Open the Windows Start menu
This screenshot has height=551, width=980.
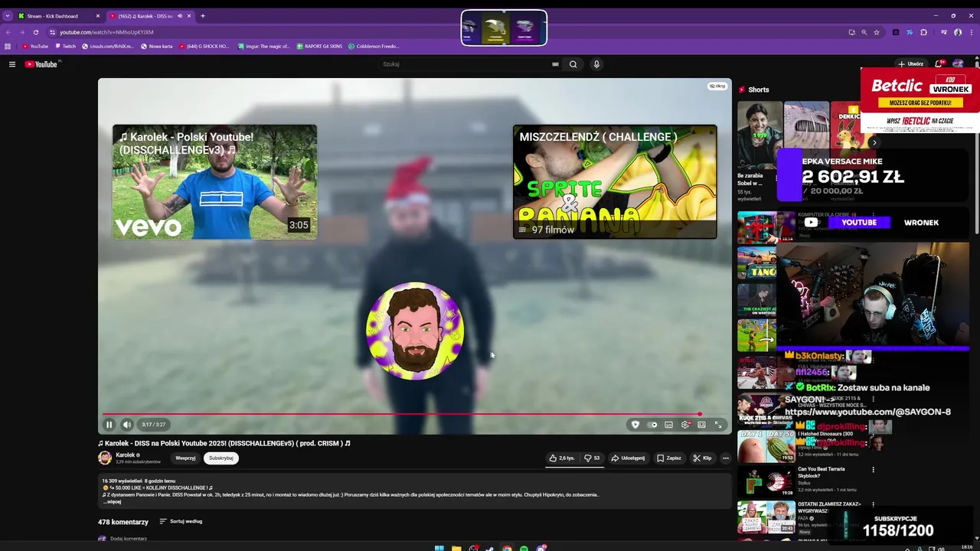439,548
